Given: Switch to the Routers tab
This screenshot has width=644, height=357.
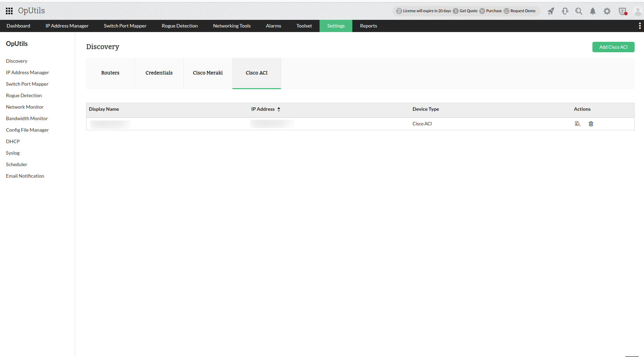Looking at the screenshot, I should pos(110,73).
